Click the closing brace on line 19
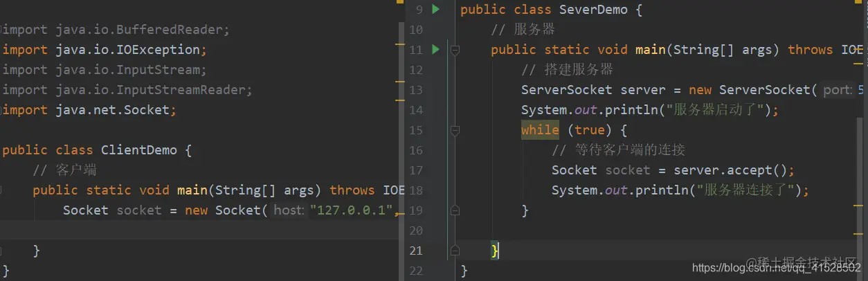Image resolution: width=868 pixels, height=281 pixels. (x=525, y=210)
